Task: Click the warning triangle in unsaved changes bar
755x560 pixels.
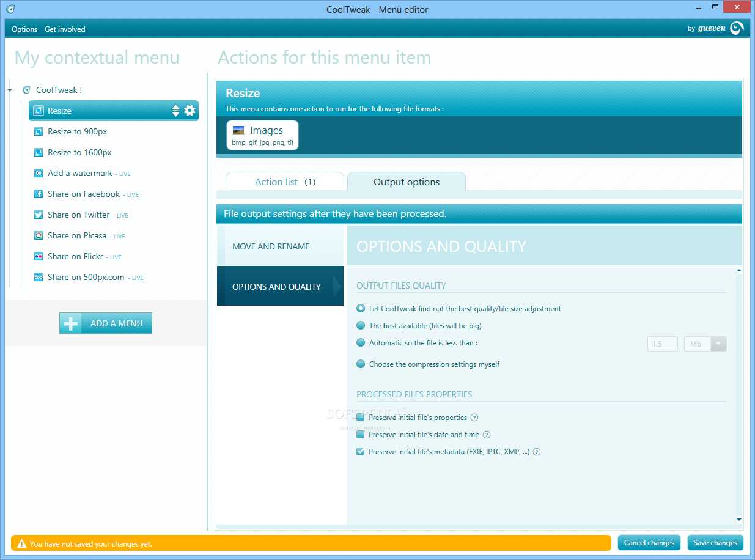Action: click(x=22, y=543)
